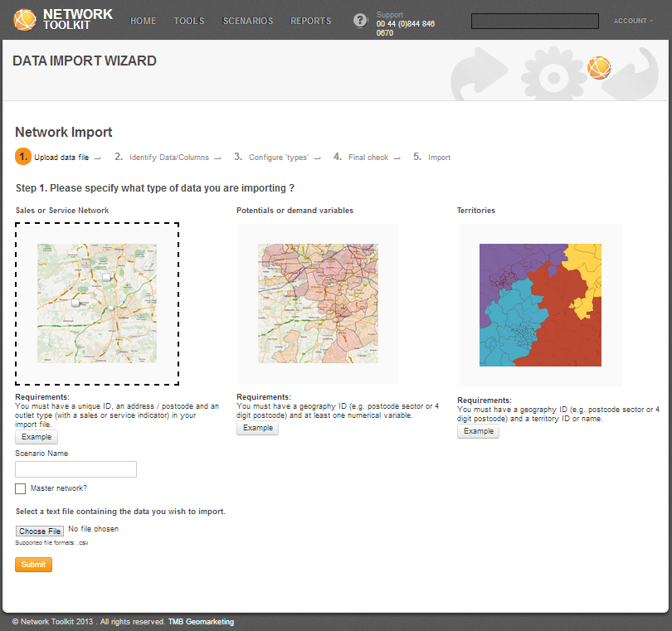View Example for Potentials or demand variables
Image resolution: width=672 pixels, height=631 pixels.
pyautogui.click(x=257, y=428)
